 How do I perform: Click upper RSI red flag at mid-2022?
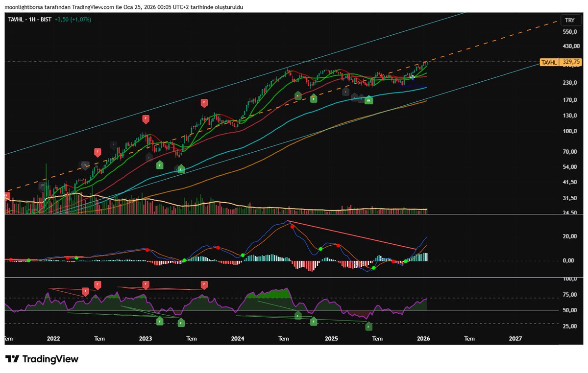98,284
